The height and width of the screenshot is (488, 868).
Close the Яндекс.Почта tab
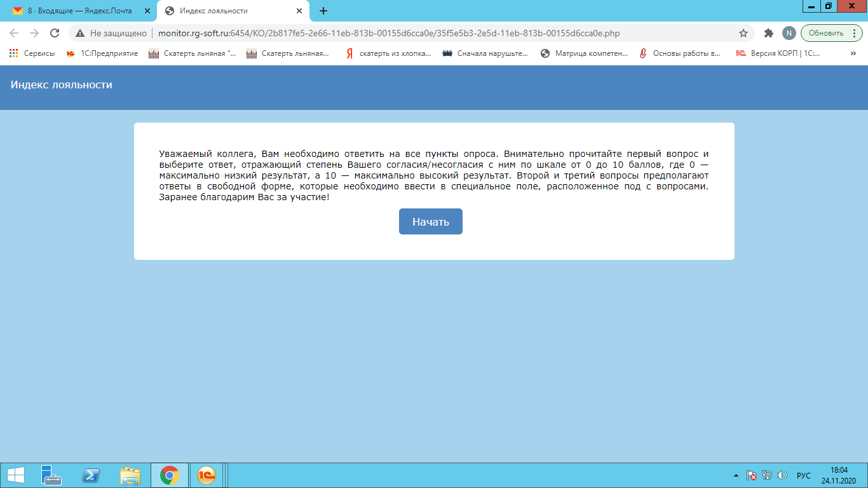(x=147, y=11)
